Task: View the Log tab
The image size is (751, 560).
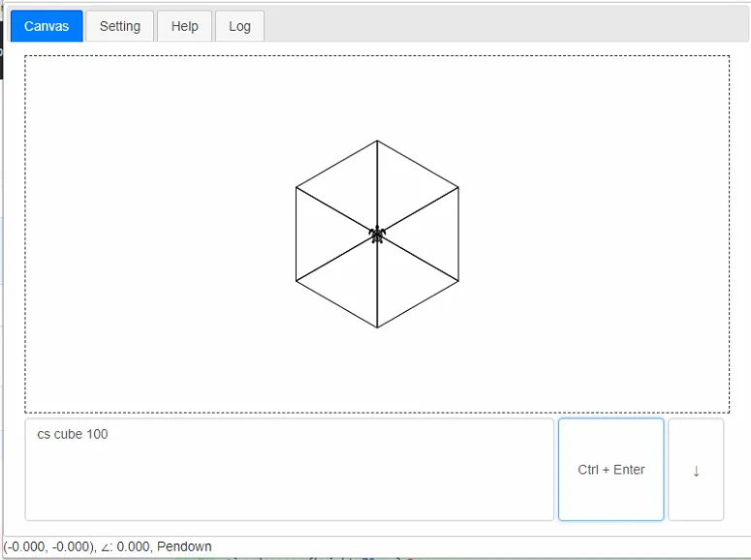Action: (239, 26)
